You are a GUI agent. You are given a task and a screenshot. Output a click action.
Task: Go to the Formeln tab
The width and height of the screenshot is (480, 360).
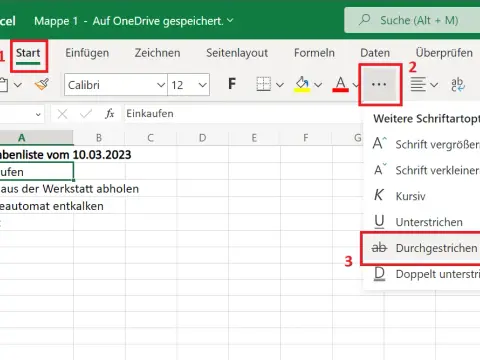[x=314, y=53]
